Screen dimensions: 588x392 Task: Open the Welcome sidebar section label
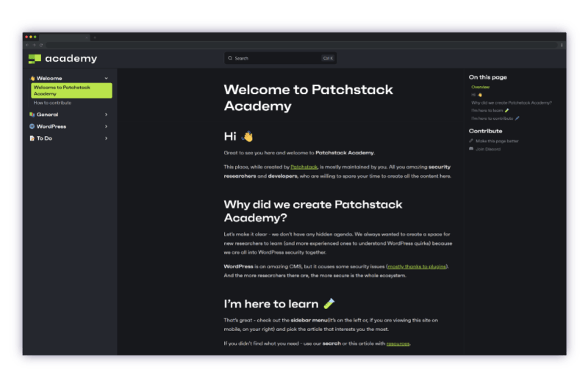pos(49,79)
